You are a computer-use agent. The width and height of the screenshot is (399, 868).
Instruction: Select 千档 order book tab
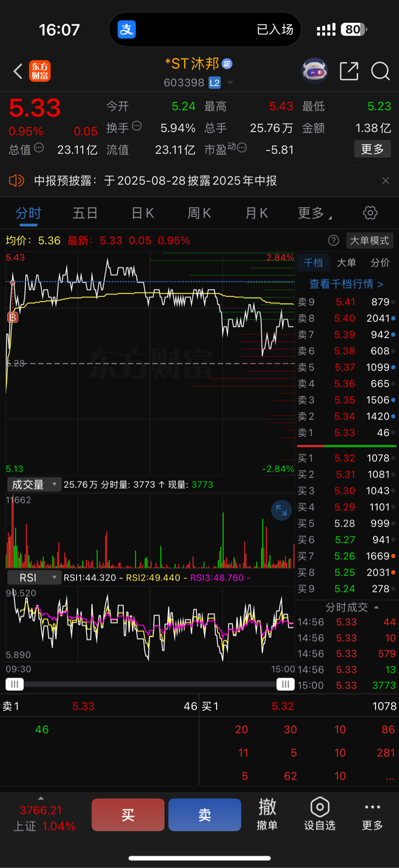click(313, 263)
